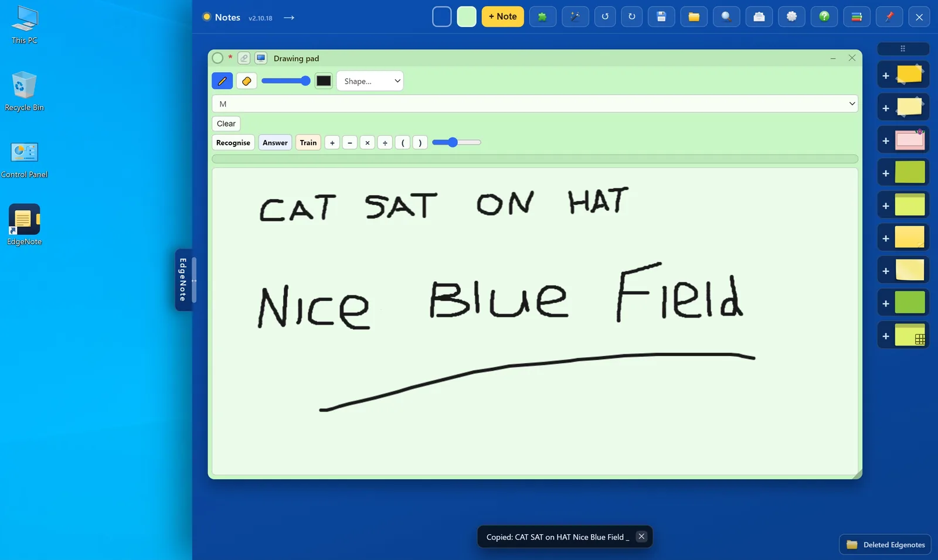Viewport: 938px width, 560px height.
Task: Open the yellow folder icon in toolbar
Action: (x=694, y=17)
